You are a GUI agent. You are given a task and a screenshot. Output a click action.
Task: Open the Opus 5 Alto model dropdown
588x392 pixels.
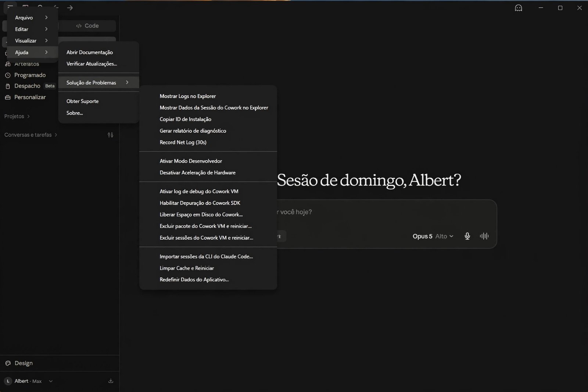[433, 236]
